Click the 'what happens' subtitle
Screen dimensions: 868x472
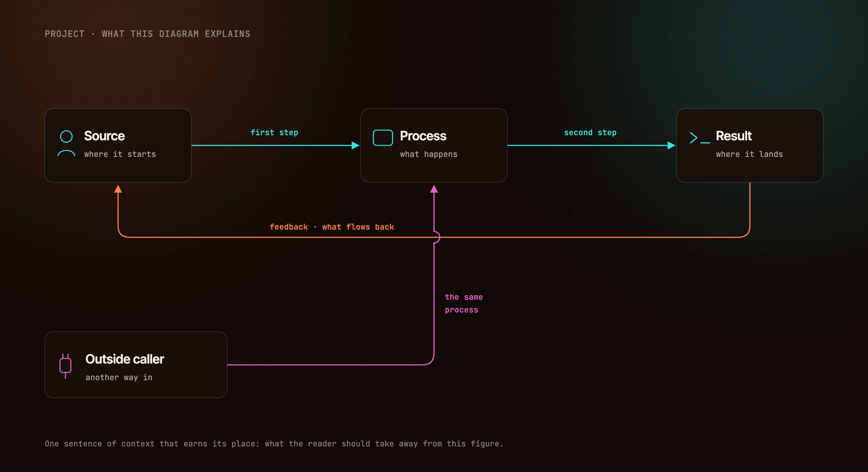tap(429, 154)
